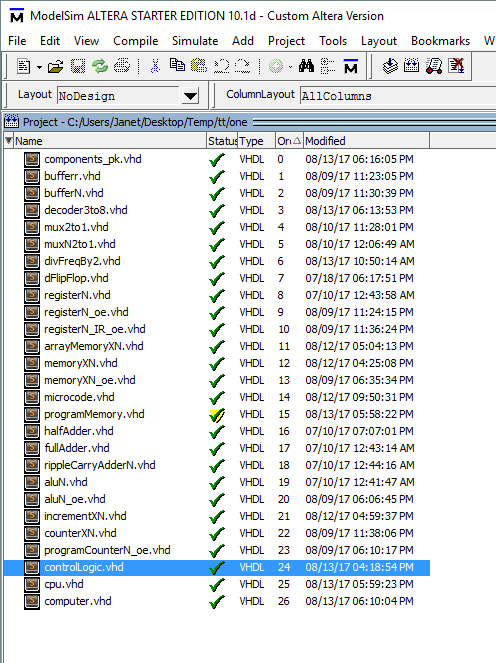Click the Open folder toolbar icon
Viewport: 496px width, 663px height.
[55, 66]
